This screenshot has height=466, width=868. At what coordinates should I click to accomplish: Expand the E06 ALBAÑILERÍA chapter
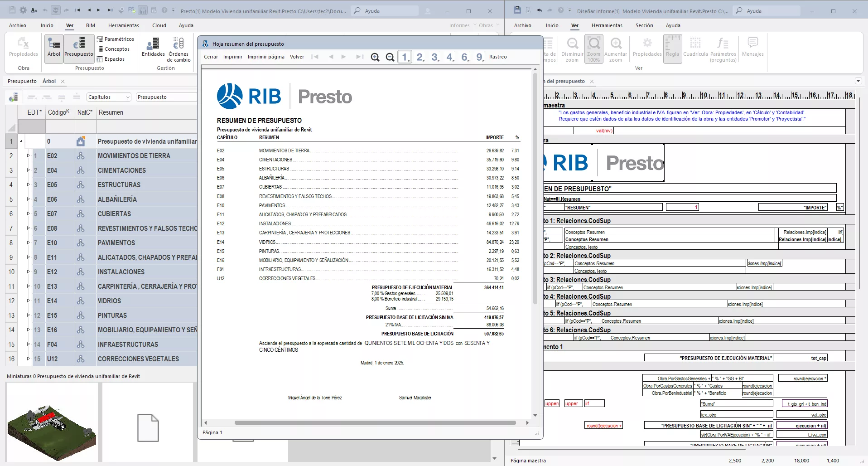coord(28,199)
